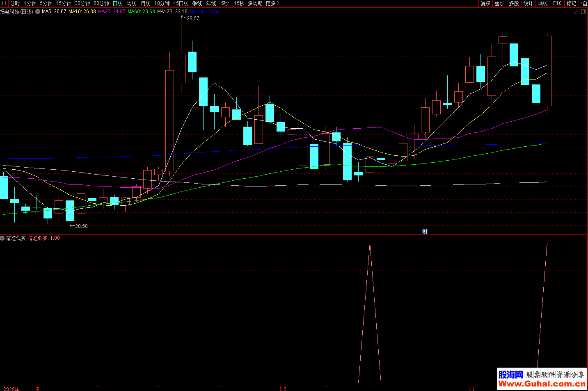Expand the MA indicator dropdown arrow
Viewport: 588px width, 391px height.
click(x=38, y=11)
